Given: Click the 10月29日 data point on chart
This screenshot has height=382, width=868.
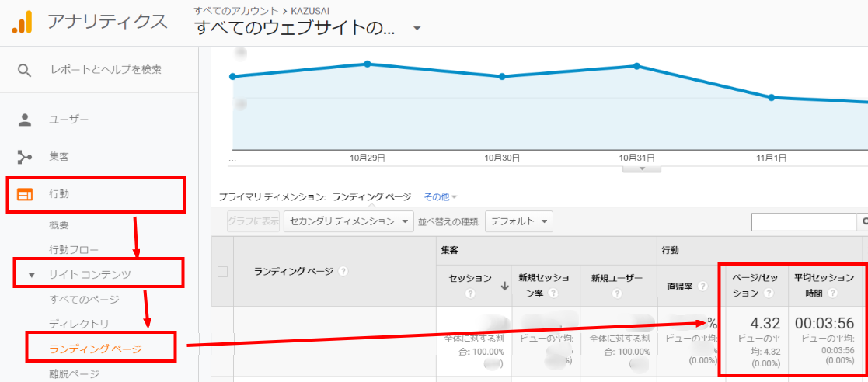Looking at the screenshot, I should click(367, 64).
